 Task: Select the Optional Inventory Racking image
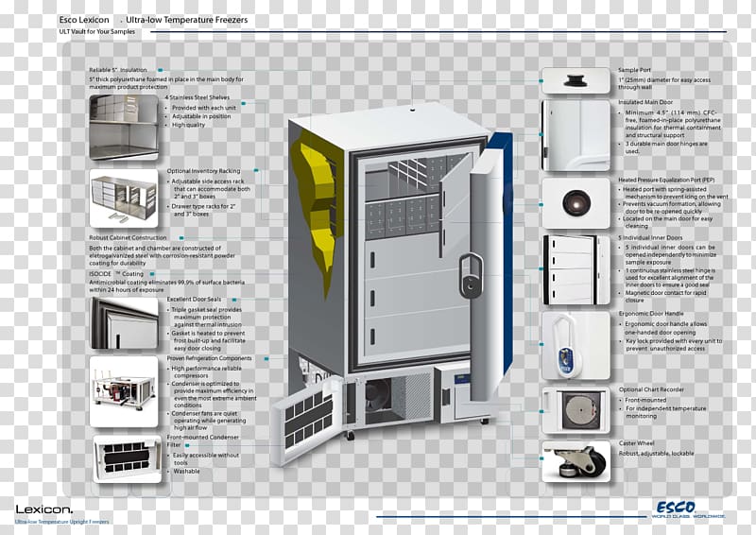click(124, 198)
